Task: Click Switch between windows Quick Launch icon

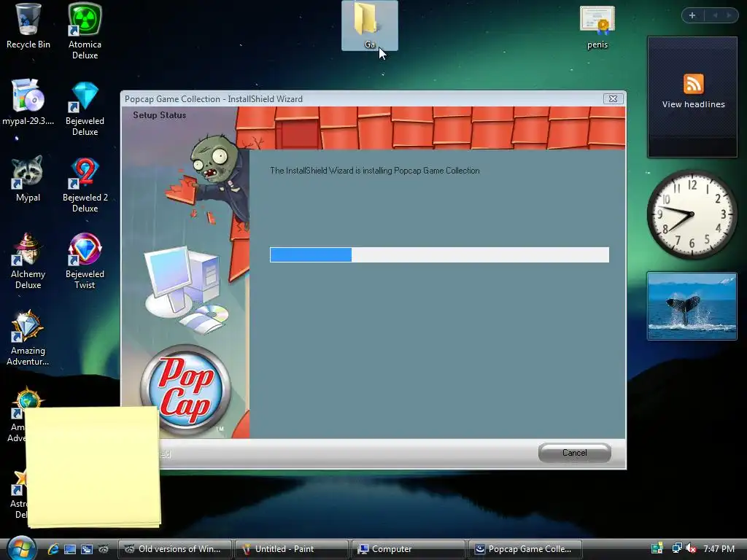Action: [87, 549]
